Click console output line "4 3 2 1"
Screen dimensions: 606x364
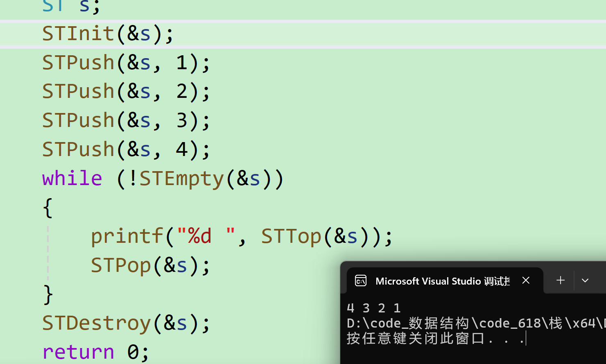(x=373, y=308)
